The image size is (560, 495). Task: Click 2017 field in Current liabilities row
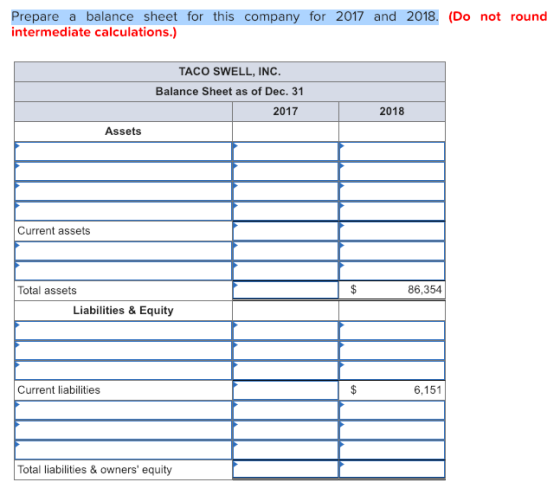click(285, 390)
